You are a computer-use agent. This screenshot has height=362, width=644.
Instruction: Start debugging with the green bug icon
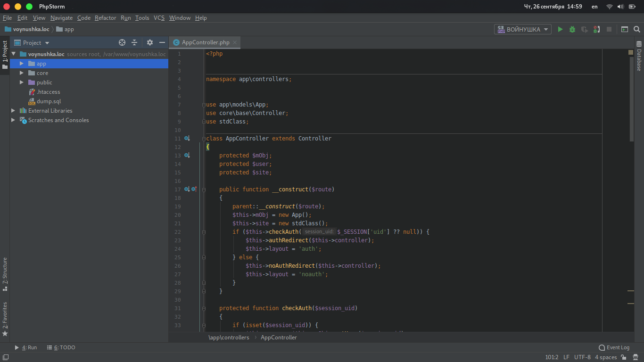[x=572, y=29]
